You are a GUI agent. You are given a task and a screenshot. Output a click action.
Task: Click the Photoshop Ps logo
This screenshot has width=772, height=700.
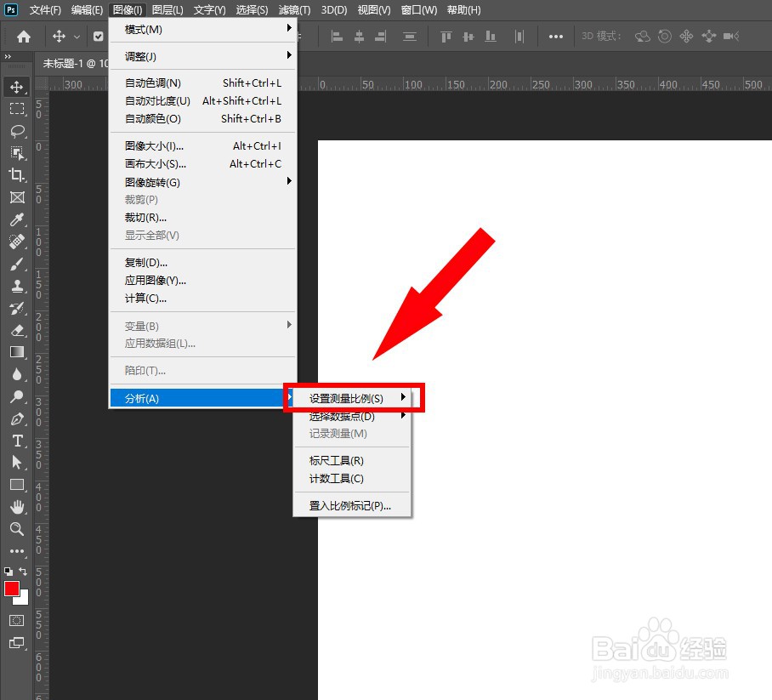click(x=11, y=10)
